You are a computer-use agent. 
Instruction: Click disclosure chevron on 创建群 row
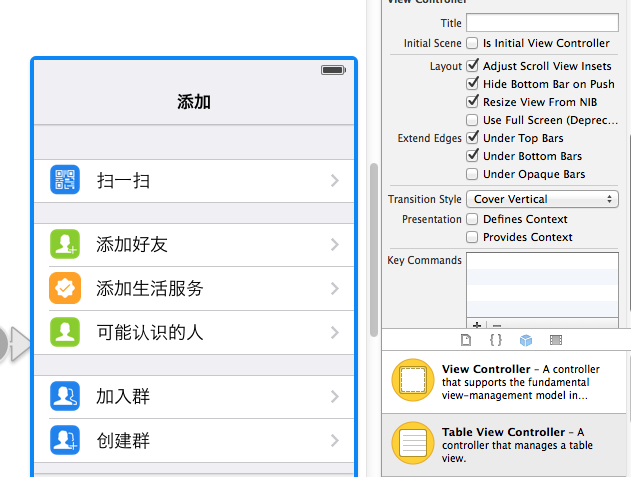pos(335,440)
